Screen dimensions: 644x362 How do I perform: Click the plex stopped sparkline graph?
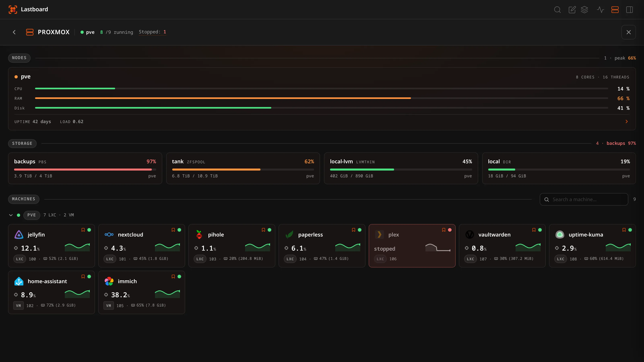[438, 247]
